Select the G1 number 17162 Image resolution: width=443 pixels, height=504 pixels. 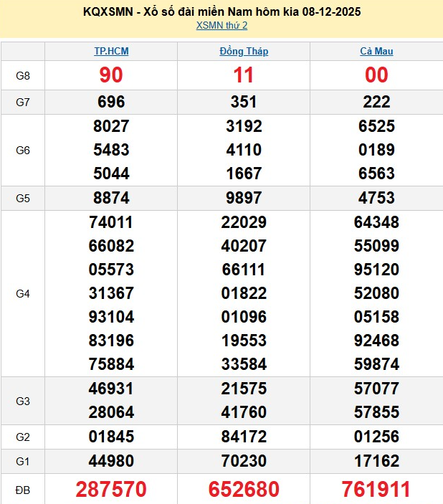coord(376,461)
